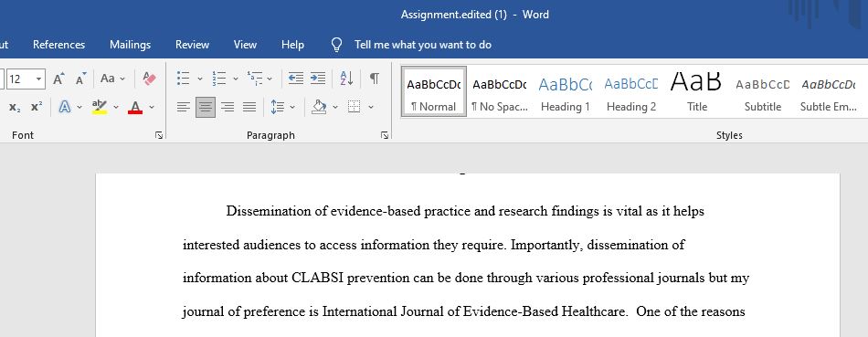Apply subscript formatting
The image size is (868, 337).
(x=15, y=108)
